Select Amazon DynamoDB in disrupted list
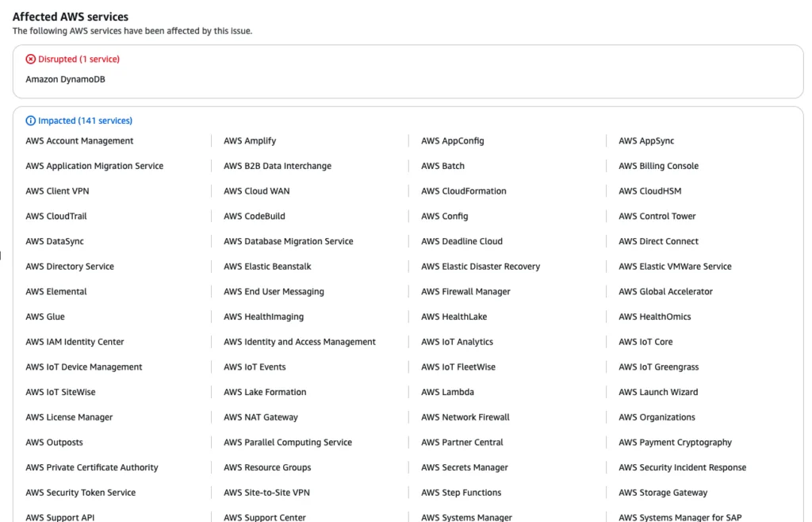This screenshot has height=522, width=812. [x=65, y=79]
